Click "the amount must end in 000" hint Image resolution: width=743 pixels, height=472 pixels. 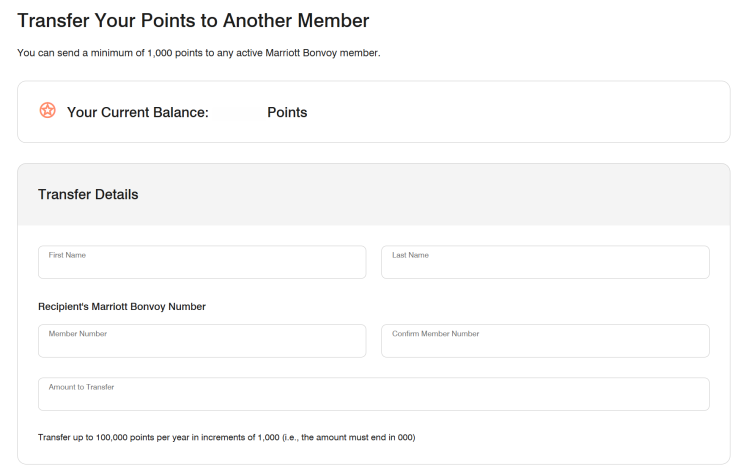pos(357,438)
